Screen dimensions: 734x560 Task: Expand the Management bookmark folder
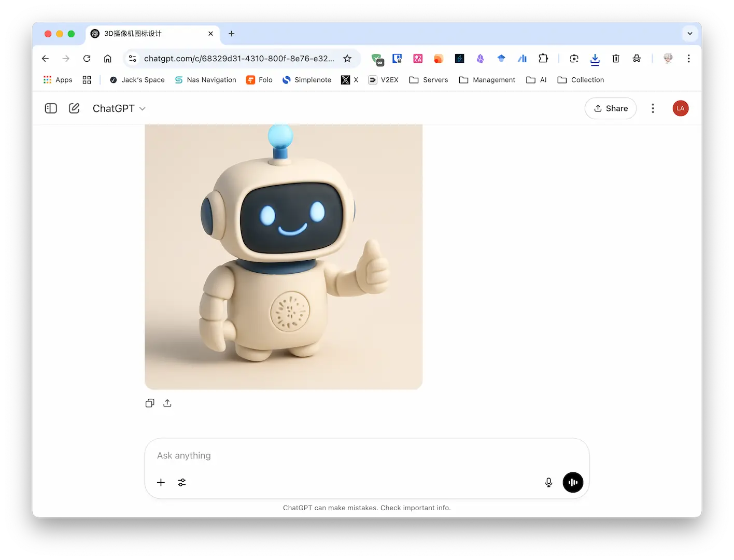coord(487,80)
